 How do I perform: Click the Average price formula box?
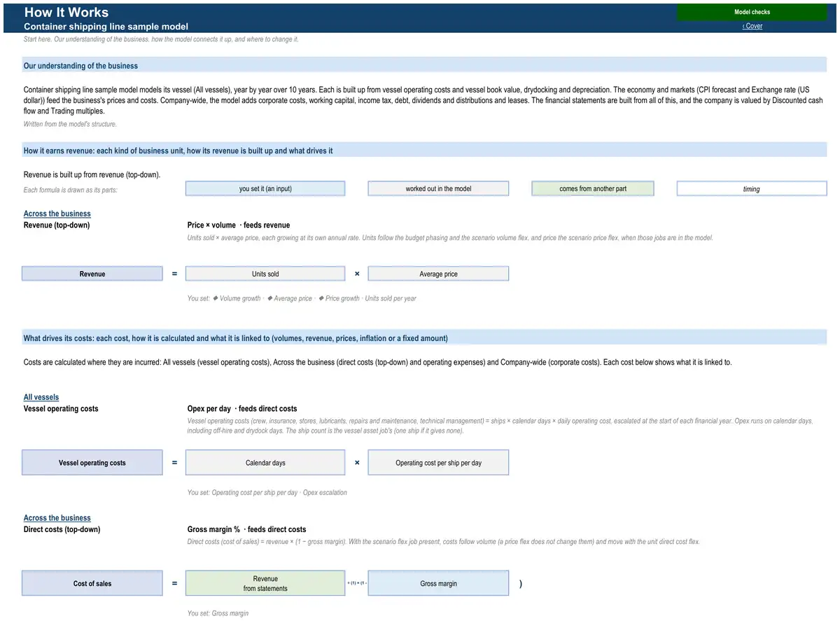click(438, 274)
